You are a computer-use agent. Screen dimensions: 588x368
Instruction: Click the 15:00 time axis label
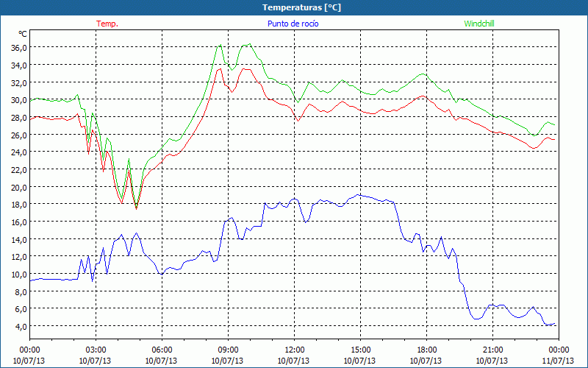click(x=360, y=350)
